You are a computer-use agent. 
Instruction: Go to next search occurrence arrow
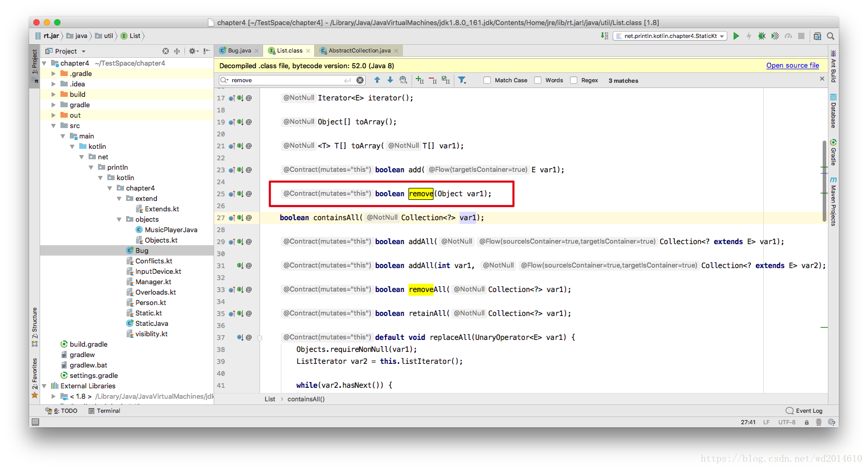(390, 80)
